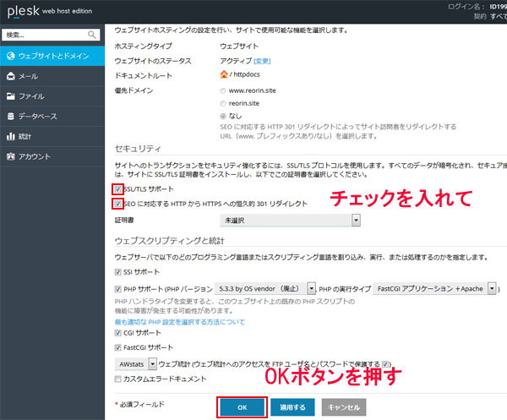This screenshot has width=507, height=420.
Task: Open 統計 in the sidebar
Action: pos(52,136)
